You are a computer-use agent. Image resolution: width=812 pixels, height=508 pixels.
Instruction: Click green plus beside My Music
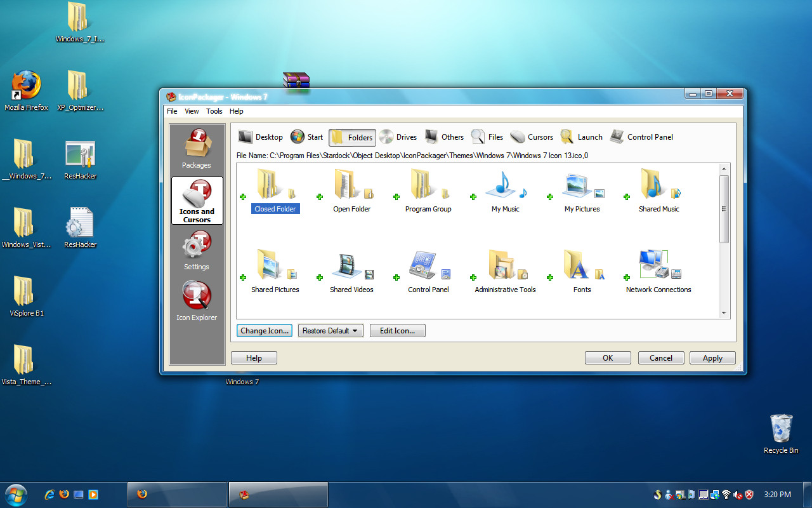473,197
